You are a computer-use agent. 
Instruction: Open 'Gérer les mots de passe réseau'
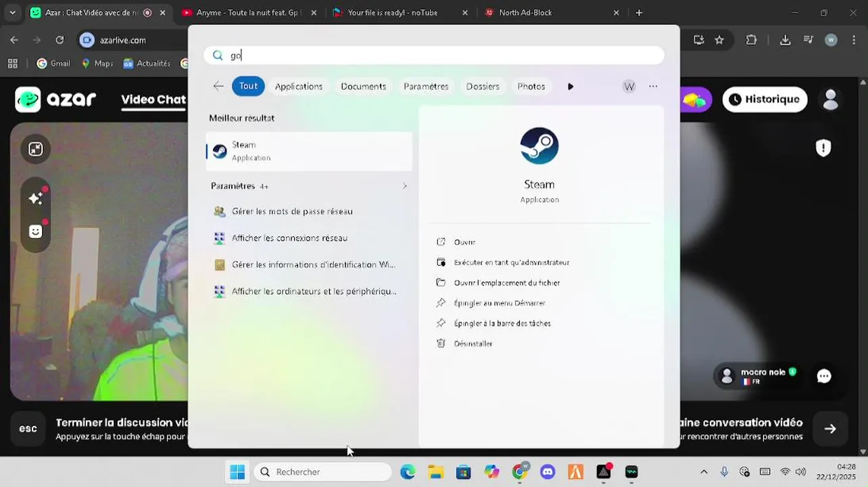[x=309, y=211]
